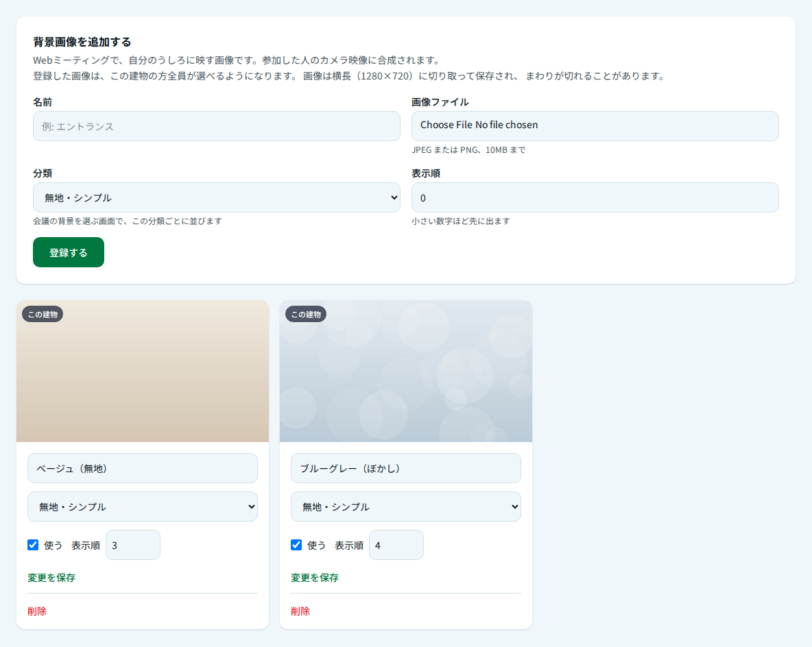Click Choose File for 画像ファイル

[x=446, y=125]
